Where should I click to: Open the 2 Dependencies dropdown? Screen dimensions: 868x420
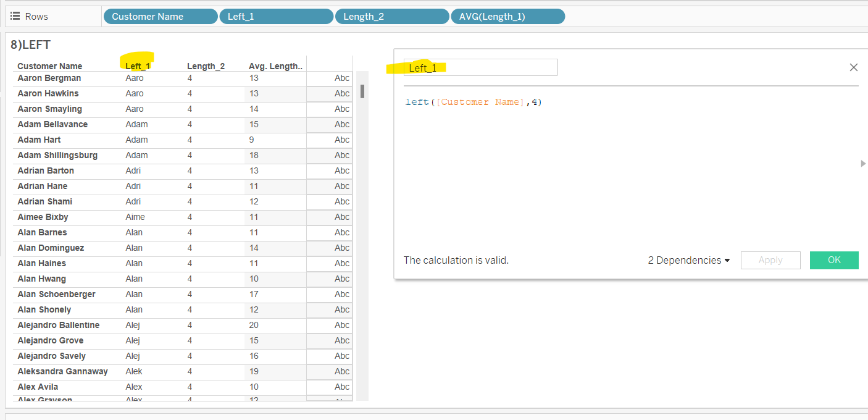click(688, 260)
